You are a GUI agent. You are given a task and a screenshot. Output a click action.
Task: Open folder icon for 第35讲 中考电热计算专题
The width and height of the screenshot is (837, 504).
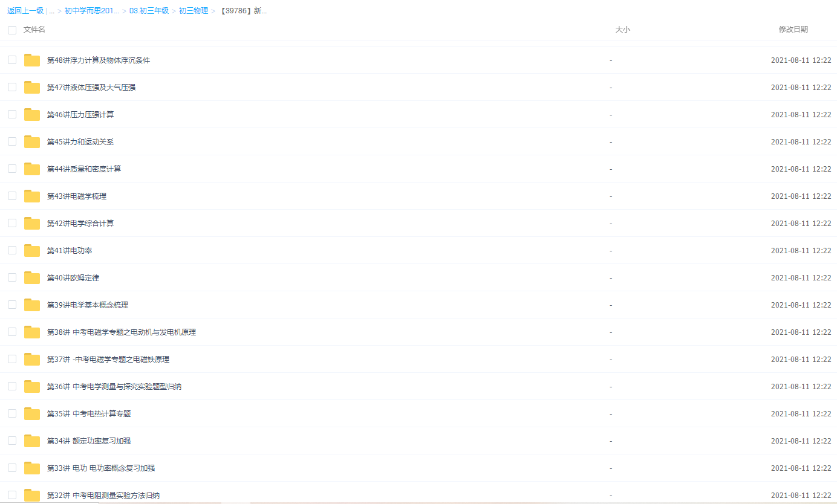(x=32, y=413)
